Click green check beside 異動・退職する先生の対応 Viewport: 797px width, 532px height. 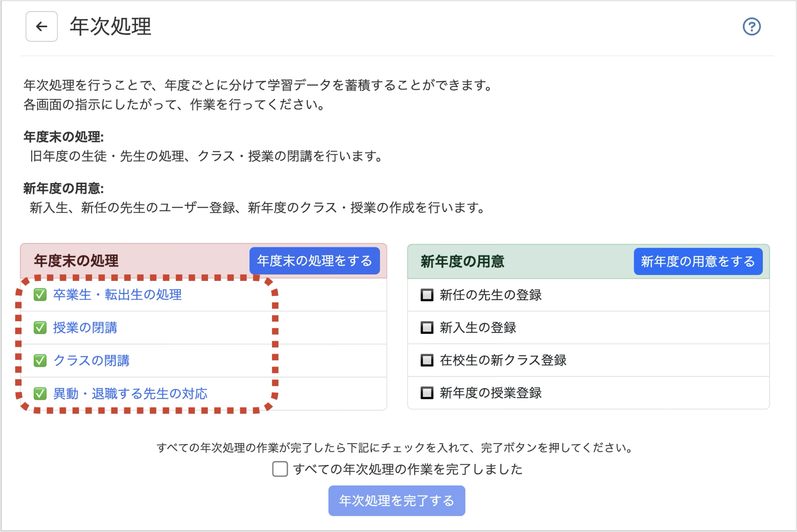tap(40, 393)
